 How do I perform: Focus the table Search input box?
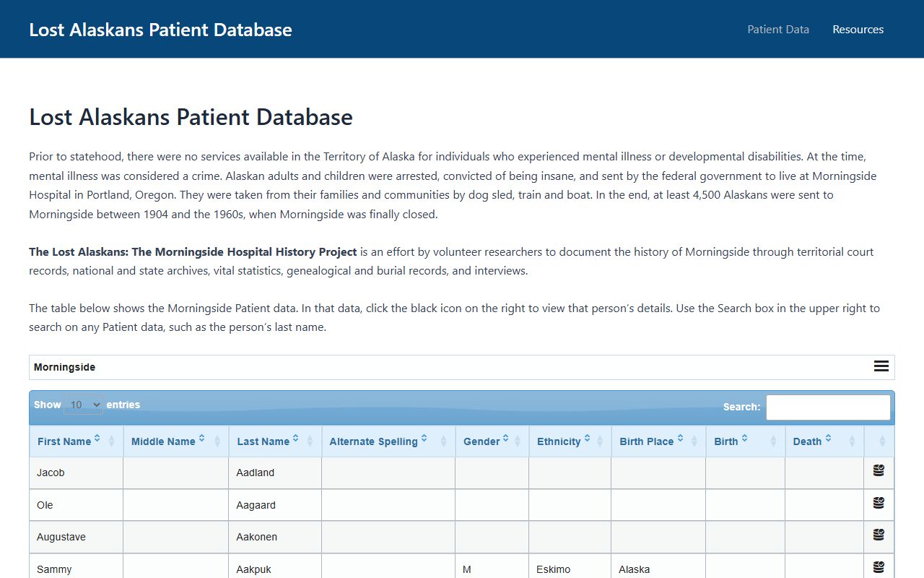pyautogui.click(x=828, y=407)
